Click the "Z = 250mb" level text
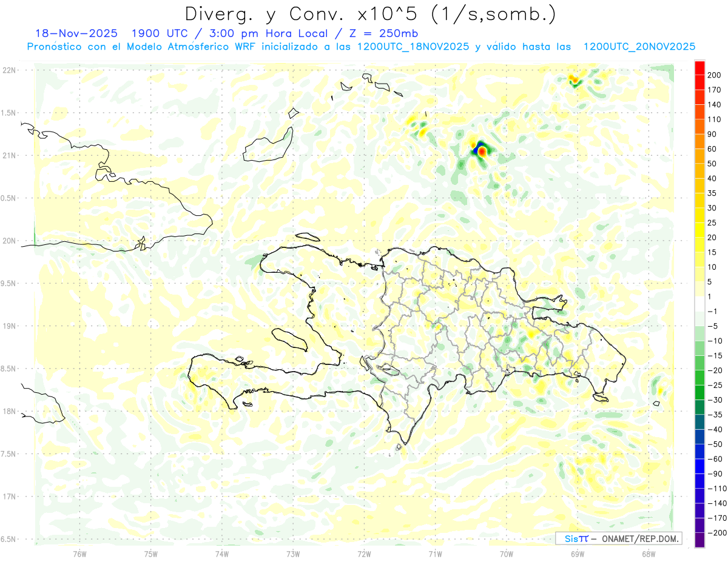This screenshot has width=728, height=562. tap(382, 33)
